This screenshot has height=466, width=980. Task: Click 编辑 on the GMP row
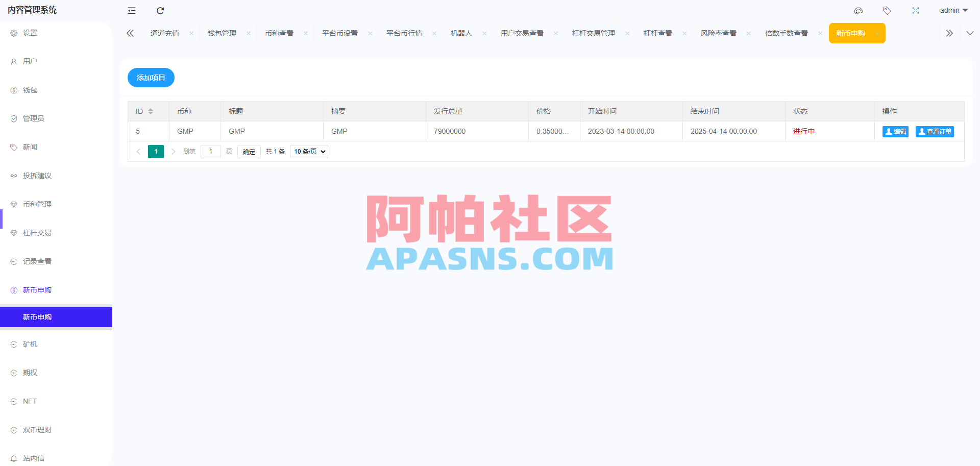click(895, 131)
